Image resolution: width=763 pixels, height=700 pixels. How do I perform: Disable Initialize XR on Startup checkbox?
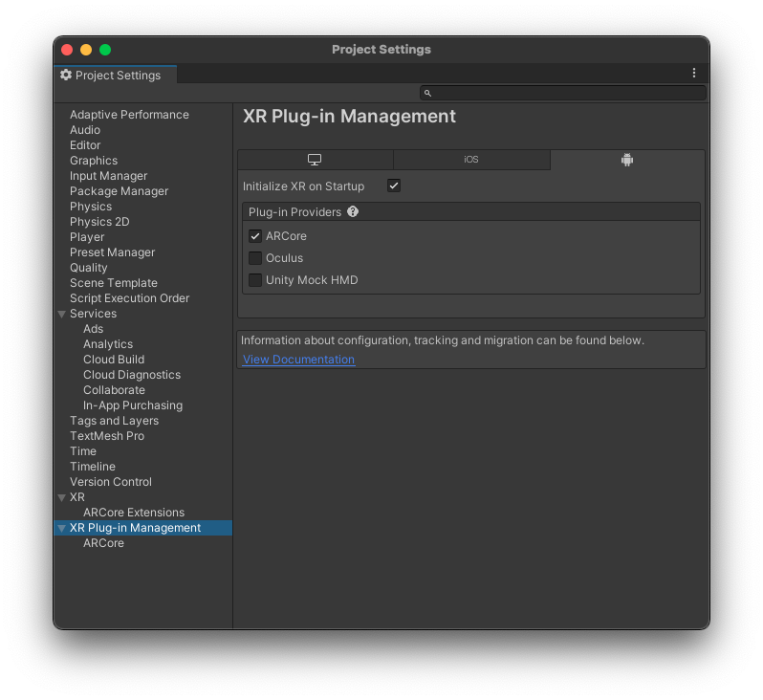(394, 186)
